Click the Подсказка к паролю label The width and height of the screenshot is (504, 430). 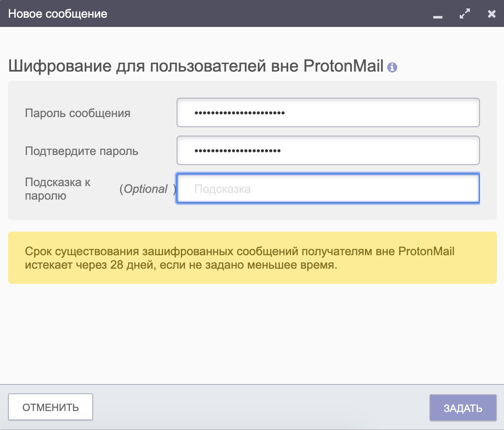point(58,189)
